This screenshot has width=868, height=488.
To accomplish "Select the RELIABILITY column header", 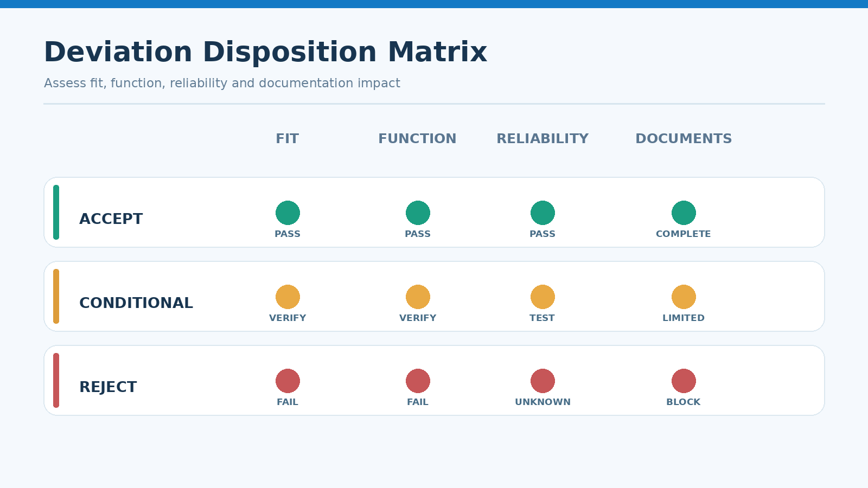I will click(542, 139).
